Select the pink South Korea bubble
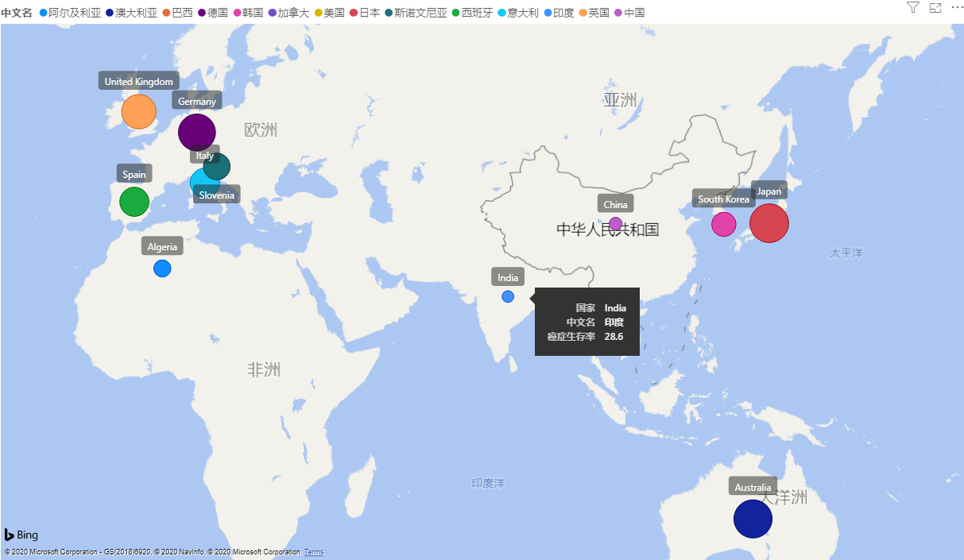This screenshot has width=964, height=560. 723,225
